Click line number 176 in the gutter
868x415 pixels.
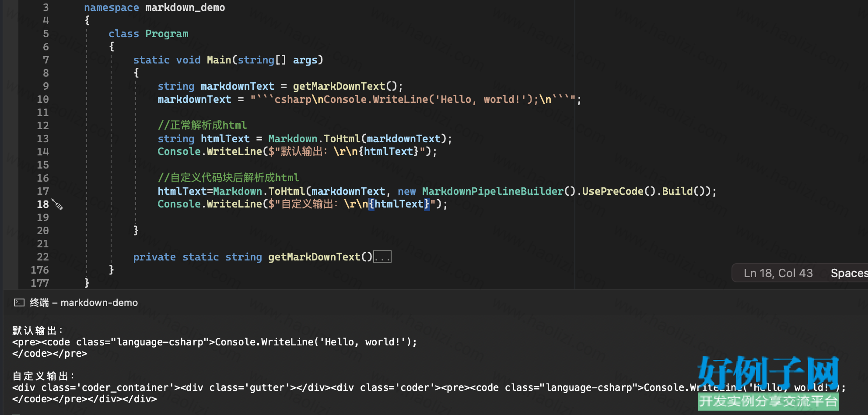40,270
